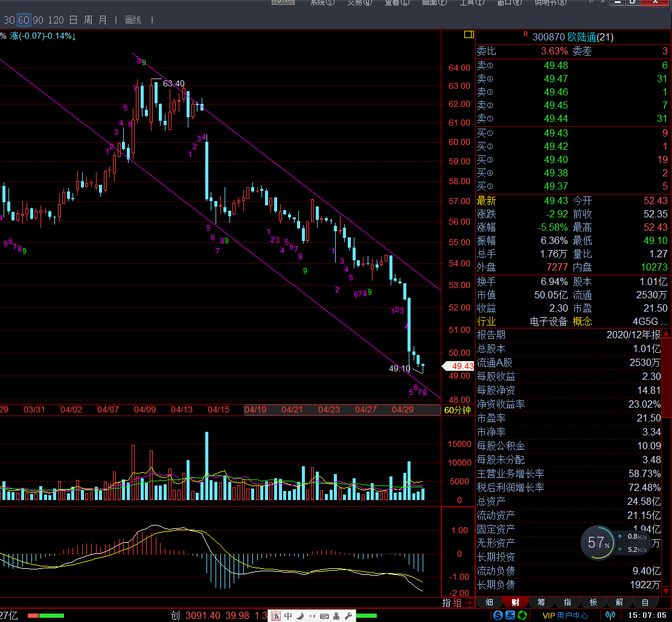Screen dimensions: 672x622
Task: Select the 30 minute period
Action: point(9,20)
